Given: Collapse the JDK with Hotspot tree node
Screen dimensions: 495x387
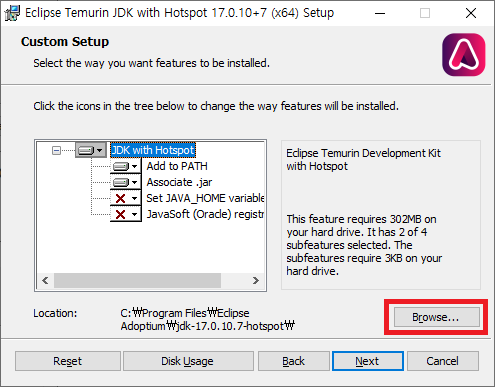Looking at the screenshot, I should [x=56, y=151].
